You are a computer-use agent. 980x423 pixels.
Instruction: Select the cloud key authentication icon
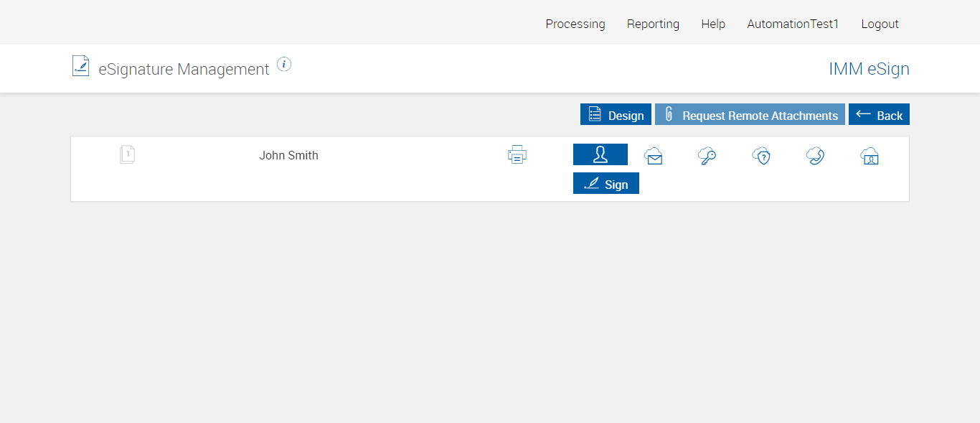(x=707, y=156)
